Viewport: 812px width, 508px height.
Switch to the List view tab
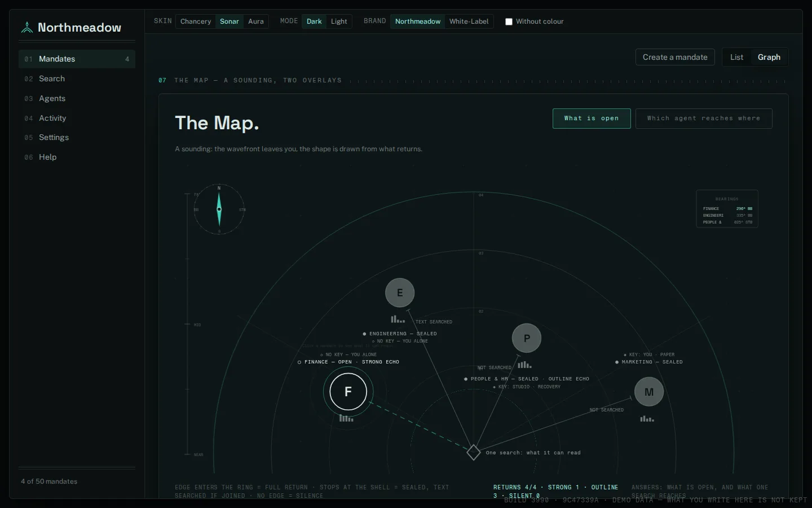point(736,57)
